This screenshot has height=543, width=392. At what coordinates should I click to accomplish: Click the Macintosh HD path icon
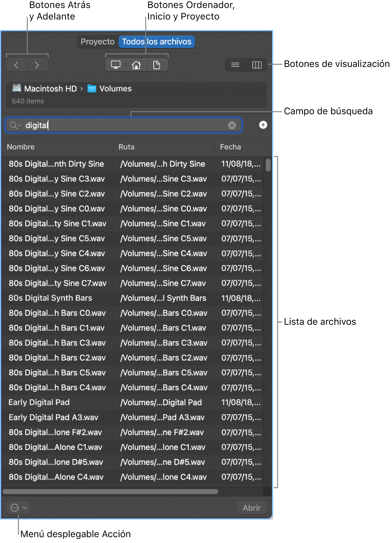pos(17,88)
